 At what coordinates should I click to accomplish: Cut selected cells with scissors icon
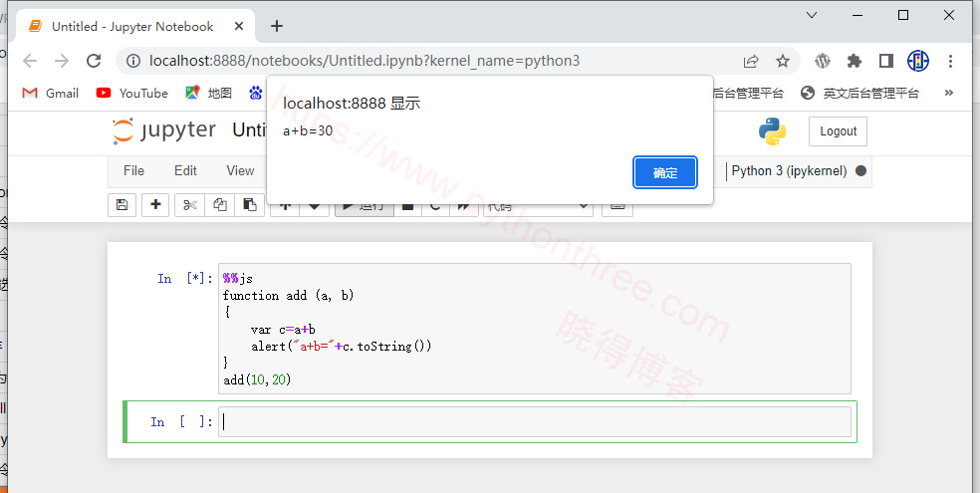click(x=190, y=205)
